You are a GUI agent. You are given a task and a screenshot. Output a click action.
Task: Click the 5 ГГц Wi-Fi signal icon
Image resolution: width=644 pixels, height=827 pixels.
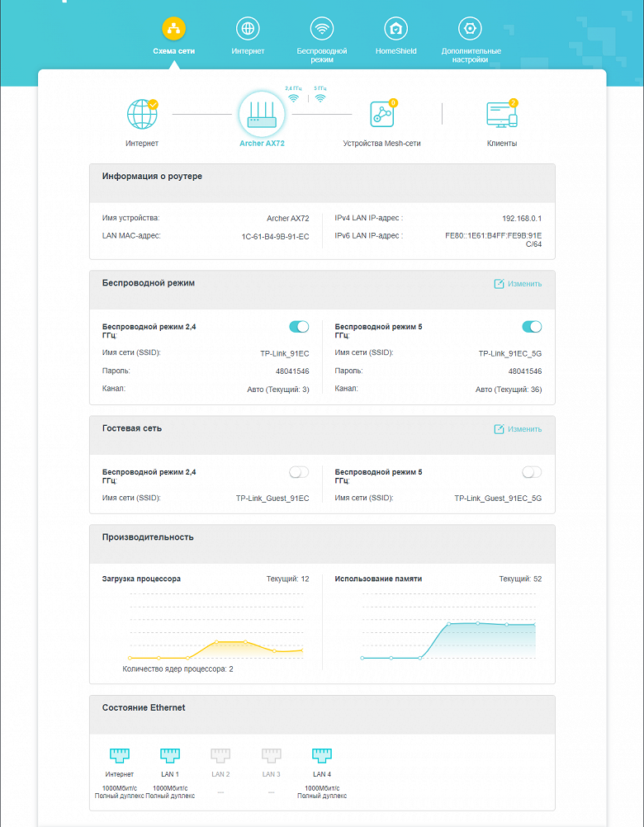click(320, 98)
